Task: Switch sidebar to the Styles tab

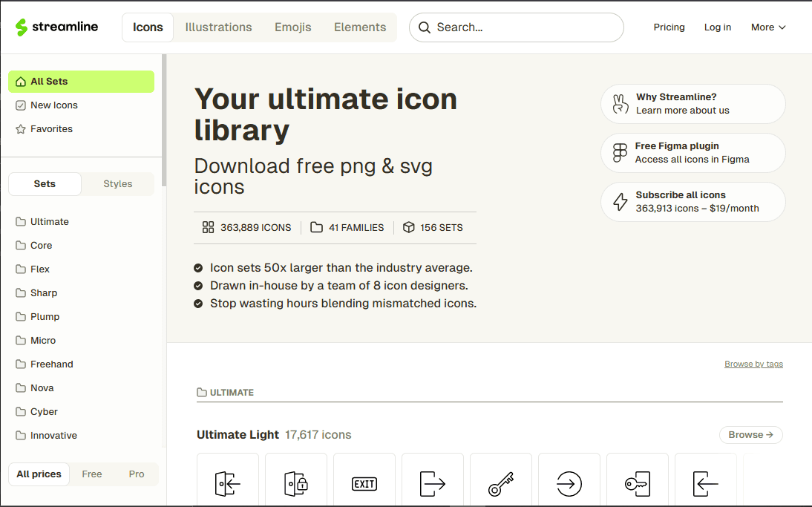Action: coord(117,184)
